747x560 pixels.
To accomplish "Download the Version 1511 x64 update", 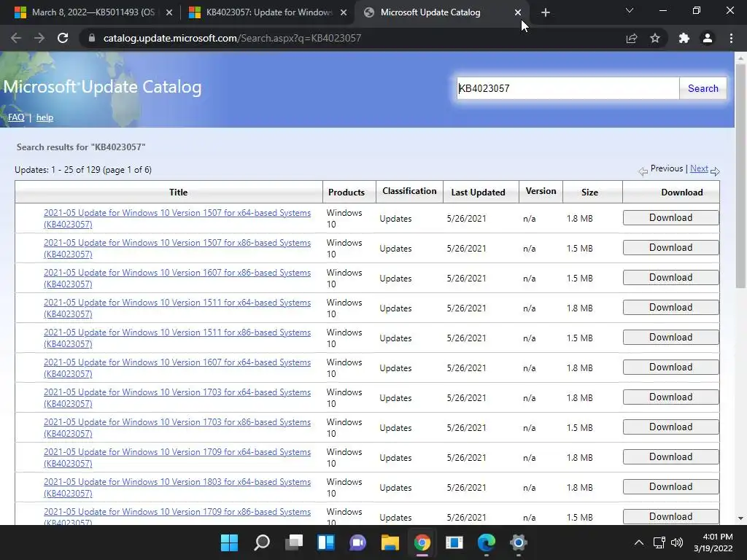I will pos(671,307).
